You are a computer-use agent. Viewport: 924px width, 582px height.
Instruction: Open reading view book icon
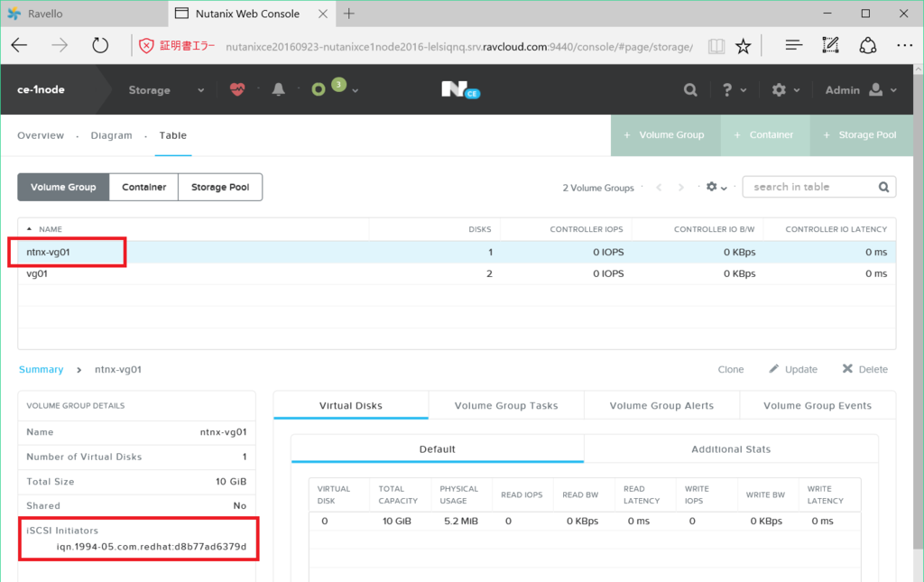click(x=716, y=46)
